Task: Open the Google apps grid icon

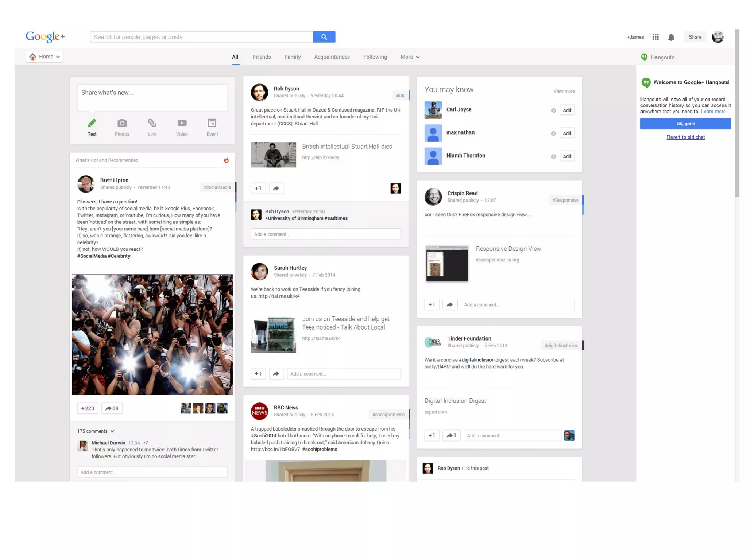Action: click(655, 37)
